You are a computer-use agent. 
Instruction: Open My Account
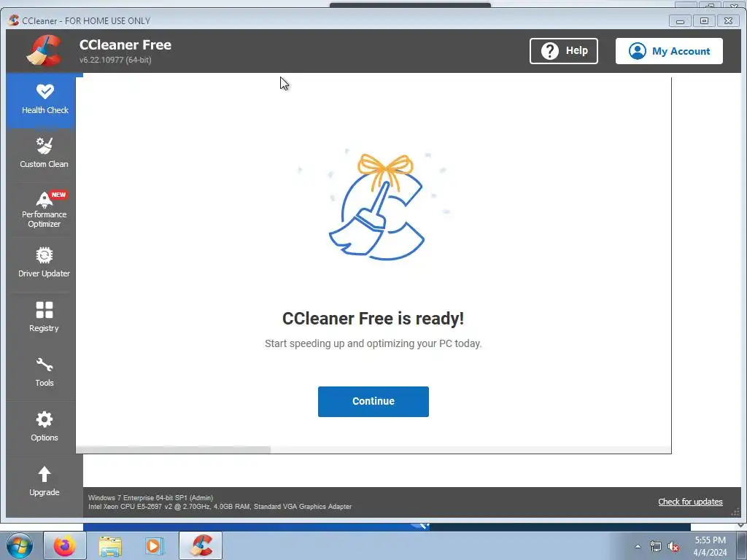pyautogui.click(x=669, y=51)
